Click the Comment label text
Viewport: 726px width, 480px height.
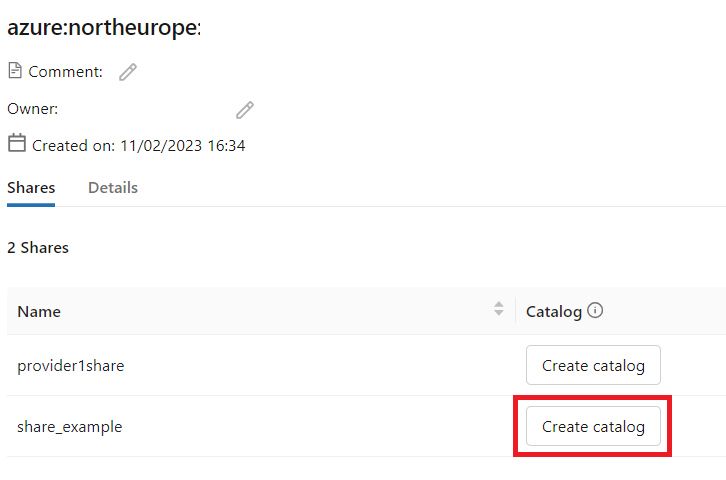(65, 72)
